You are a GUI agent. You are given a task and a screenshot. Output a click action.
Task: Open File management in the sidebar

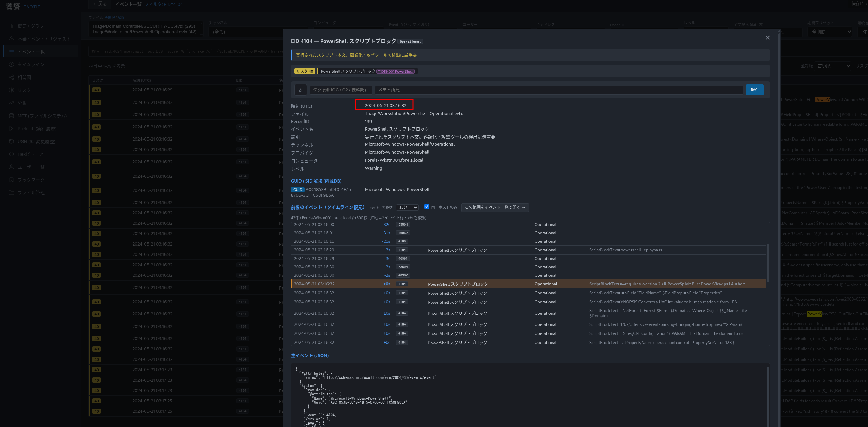pos(41,193)
